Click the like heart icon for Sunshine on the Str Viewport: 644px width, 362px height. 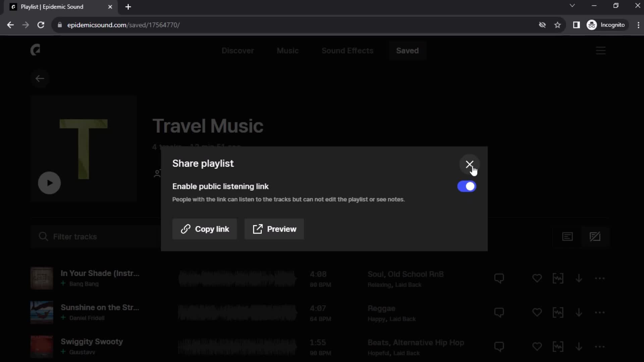coord(537,312)
